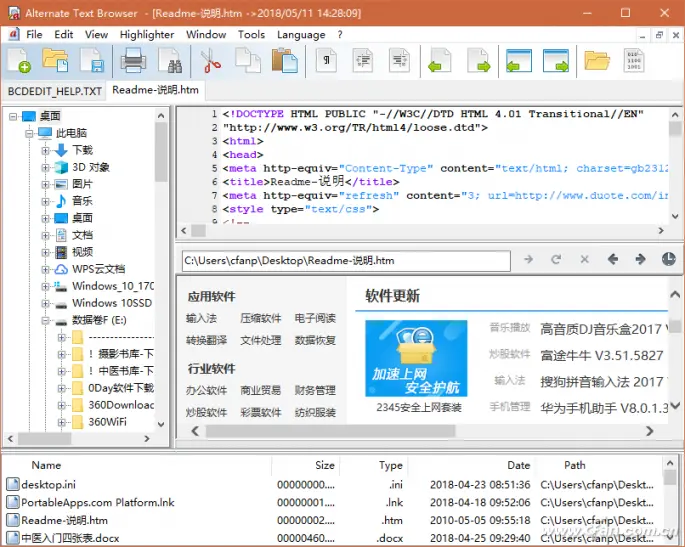Open the File menu
This screenshot has height=547, width=685.
[34, 35]
